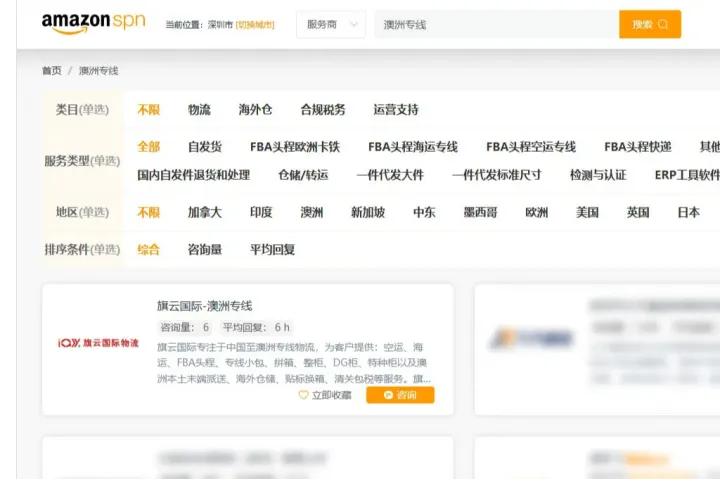
Task: Click 咨询量: 6 stat text
Action: 184,327
